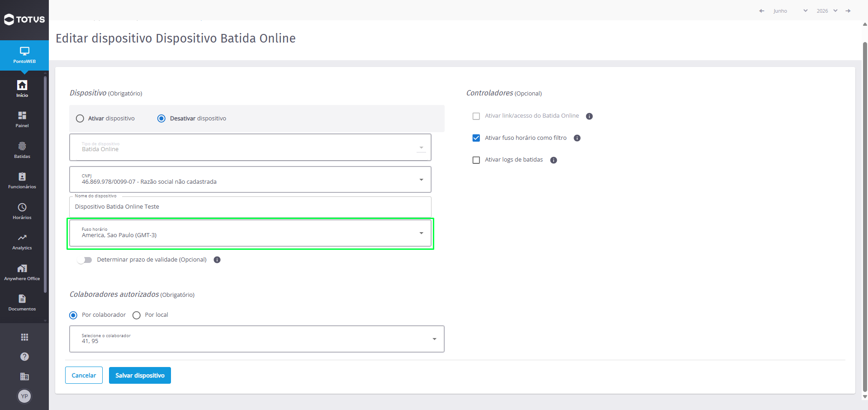Open the Junho month selector
Image resolution: width=868 pixels, height=410 pixels.
click(790, 11)
